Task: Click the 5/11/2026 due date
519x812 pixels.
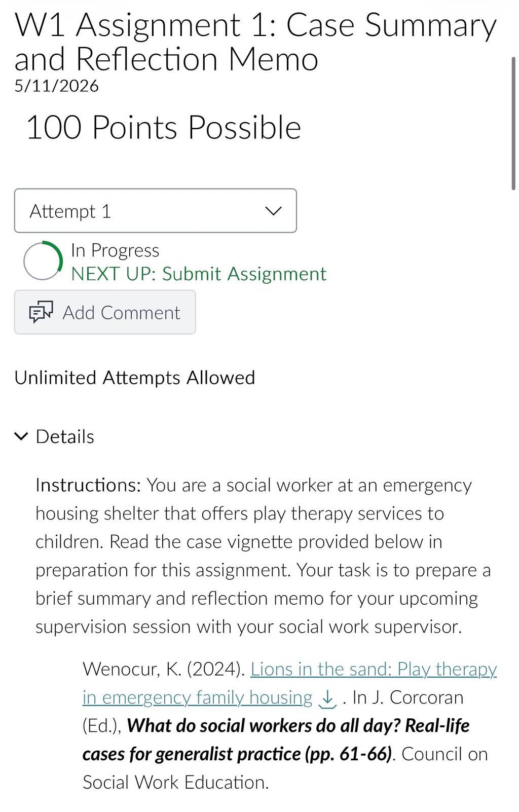Action: click(x=57, y=86)
